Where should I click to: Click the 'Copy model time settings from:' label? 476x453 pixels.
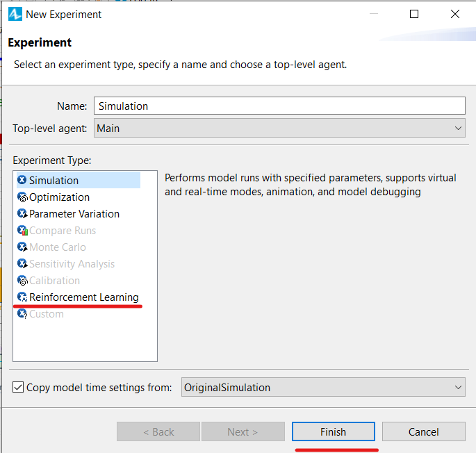click(x=99, y=388)
